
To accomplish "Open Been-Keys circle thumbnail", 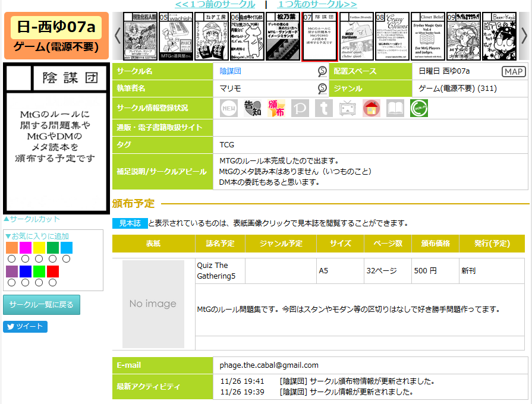I will coord(499,36).
